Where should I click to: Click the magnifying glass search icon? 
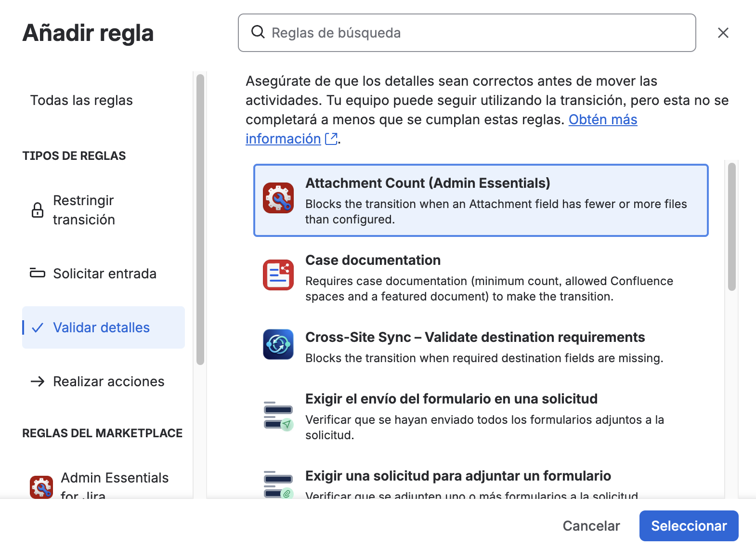coord(258,32)
